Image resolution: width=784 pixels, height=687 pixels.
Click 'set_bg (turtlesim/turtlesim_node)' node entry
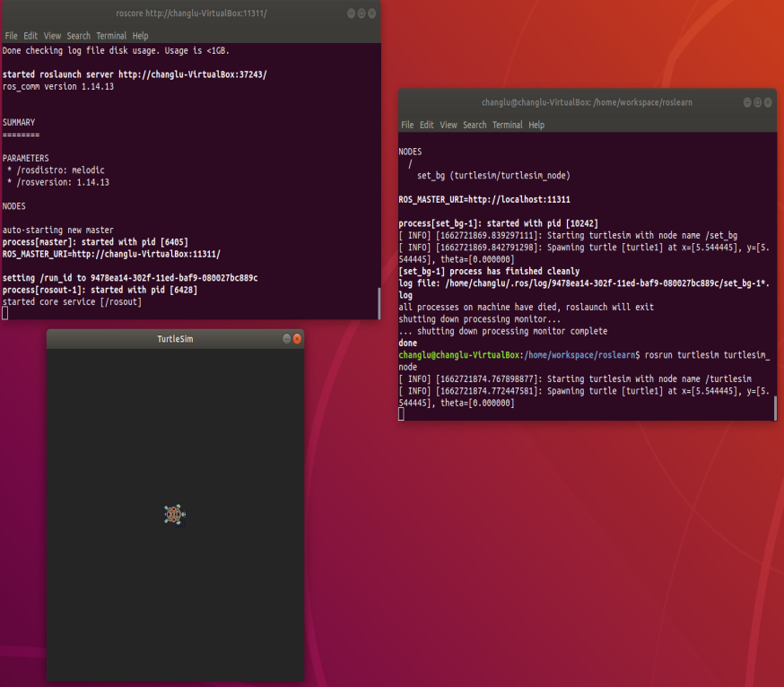(493, 176)
